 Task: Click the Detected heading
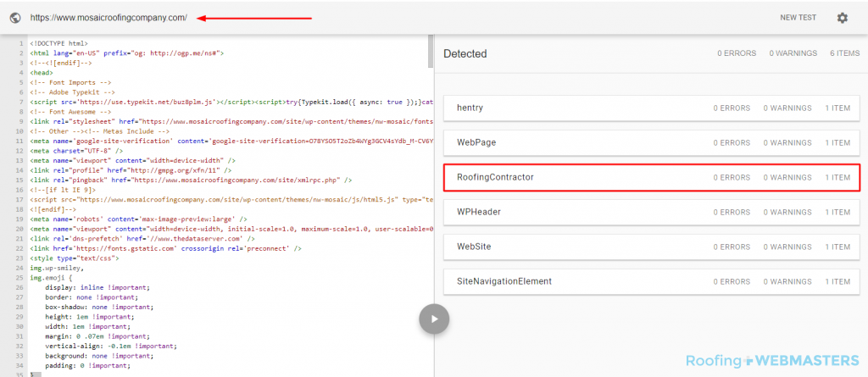[465, 54]
